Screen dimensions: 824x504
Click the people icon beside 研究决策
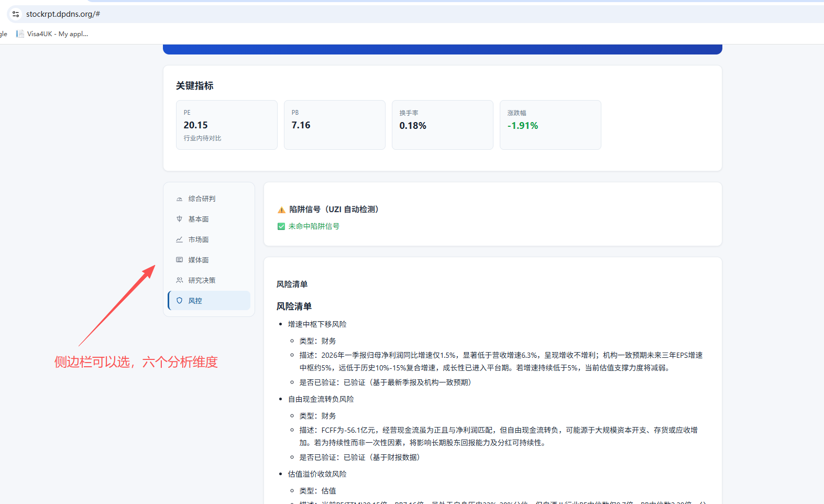pyautogui.click(x=179, y=280)
